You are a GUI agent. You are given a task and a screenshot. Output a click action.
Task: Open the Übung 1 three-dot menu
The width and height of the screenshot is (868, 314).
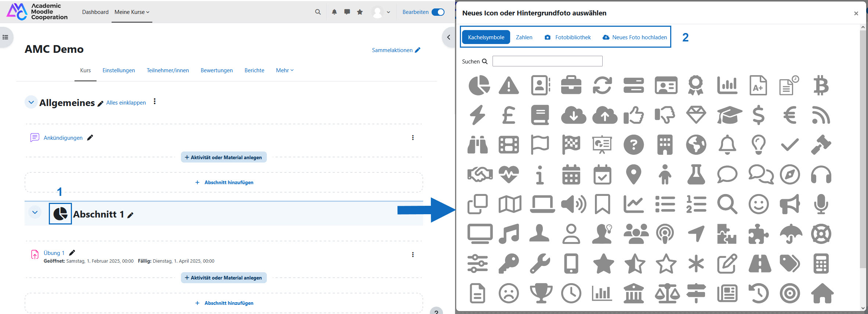pyautogui.click(x=413, y=255)
